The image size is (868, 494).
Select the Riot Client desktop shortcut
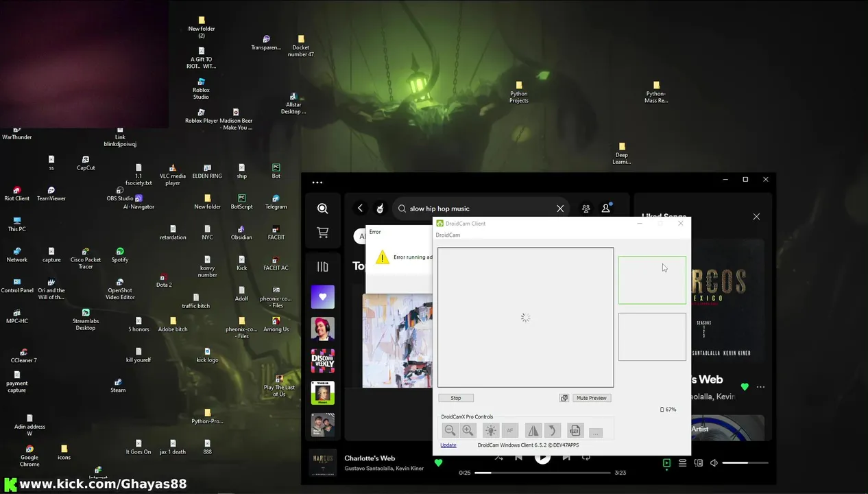(17, 193)
